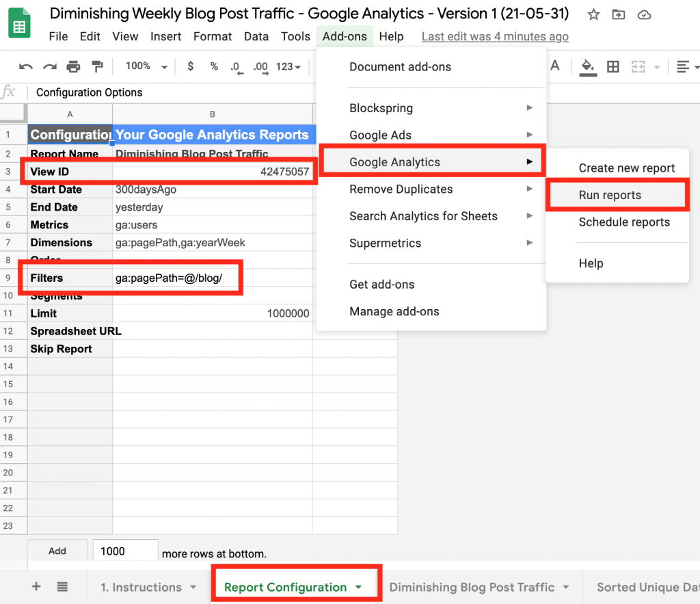This screenshot has height=604, width=700.
Task: Open the Edit menu
Action: [x=90, y=37]
